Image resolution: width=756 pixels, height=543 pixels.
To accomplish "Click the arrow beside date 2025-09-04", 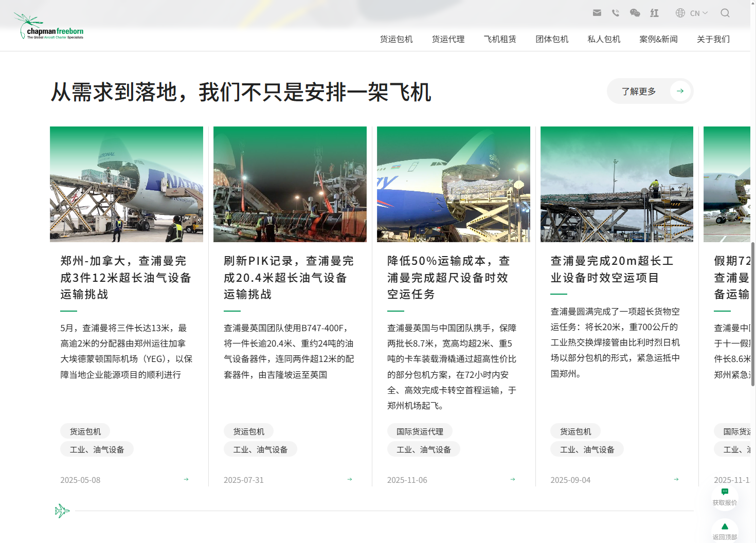I will [676, 479].
